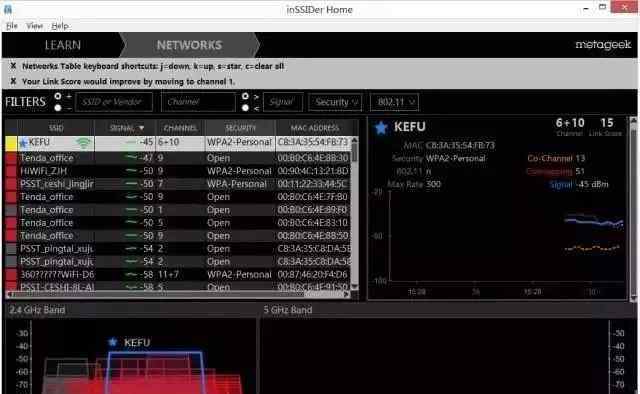Click the red color swatch of first Tenda_office row

(x=11, y=158)
